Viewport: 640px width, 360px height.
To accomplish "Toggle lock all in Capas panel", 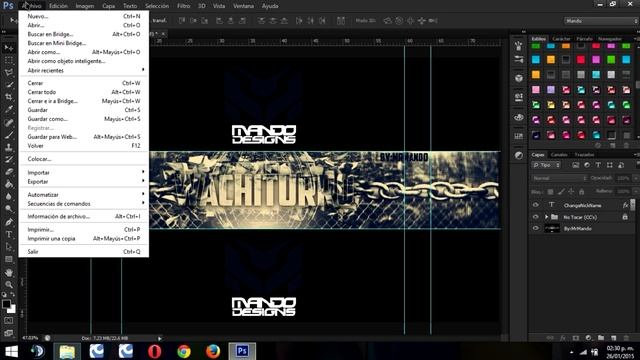I will coord(582,191).
